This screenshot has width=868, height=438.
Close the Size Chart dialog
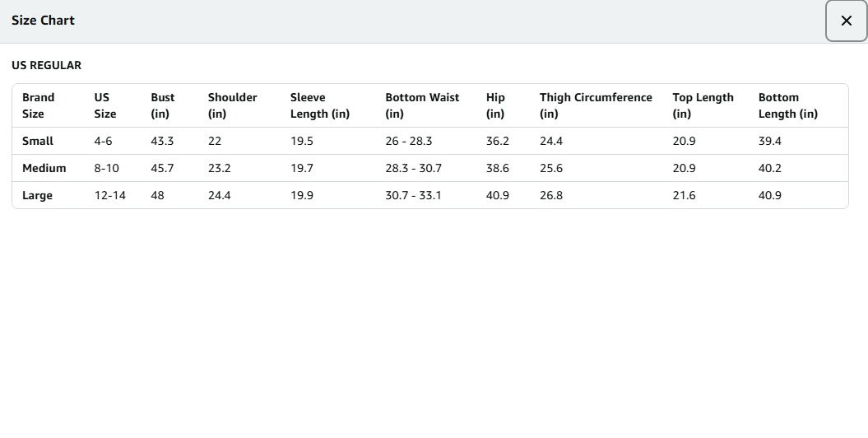[x=846, y=21]
